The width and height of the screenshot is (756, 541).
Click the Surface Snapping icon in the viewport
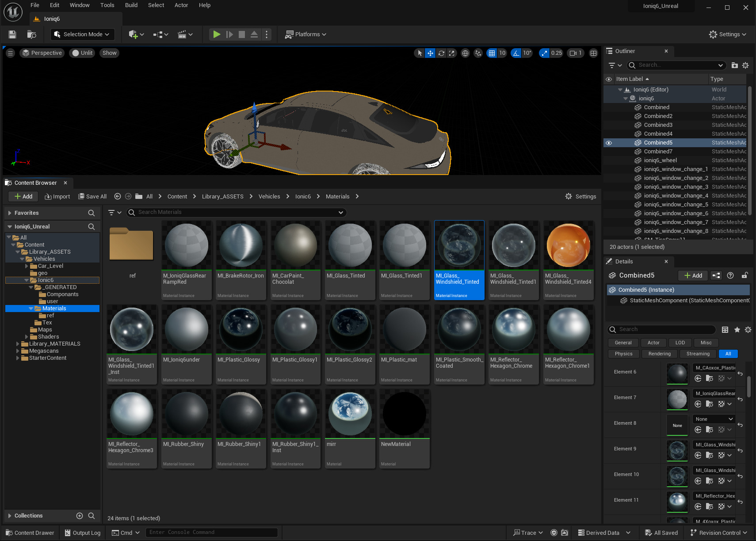478,53
